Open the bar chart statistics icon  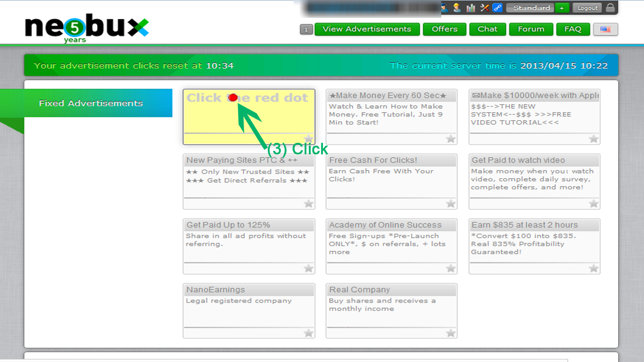(471, 8)
